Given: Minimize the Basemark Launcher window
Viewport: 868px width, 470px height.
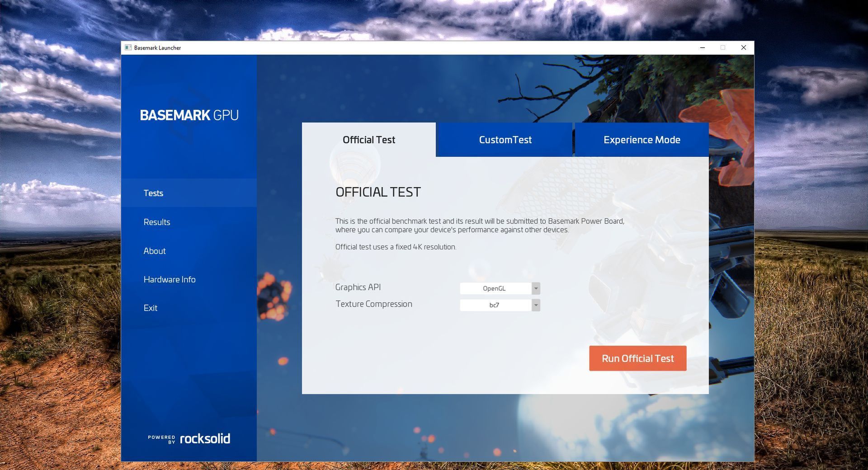Looking at the screenshot, I should coord(703,47).
